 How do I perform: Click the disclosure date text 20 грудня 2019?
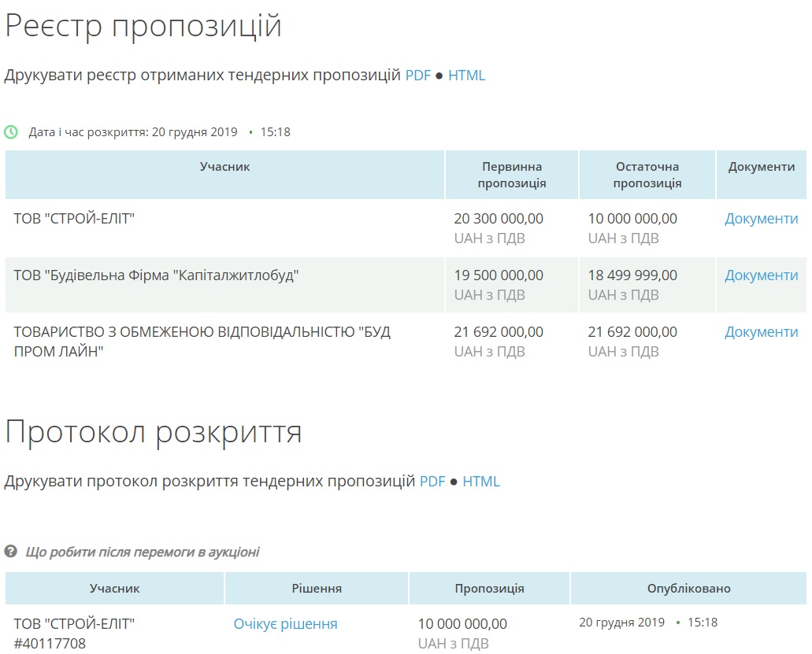[195, 132]
